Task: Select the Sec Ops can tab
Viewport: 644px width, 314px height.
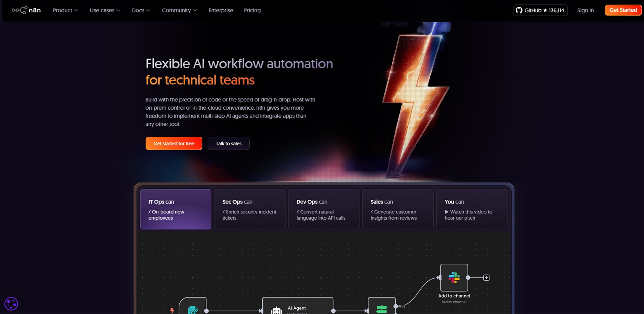Action: click(x=250, y=209)
